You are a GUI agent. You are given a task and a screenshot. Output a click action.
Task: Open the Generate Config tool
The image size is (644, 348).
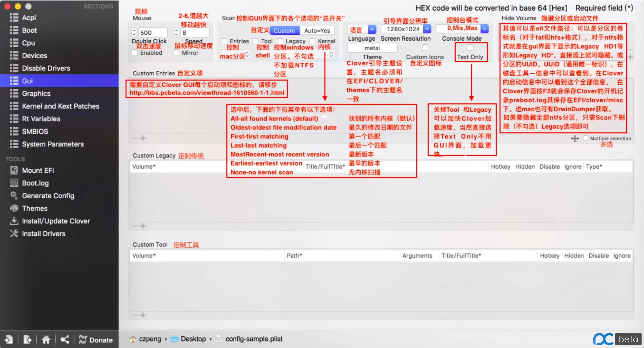coord(42,196)
